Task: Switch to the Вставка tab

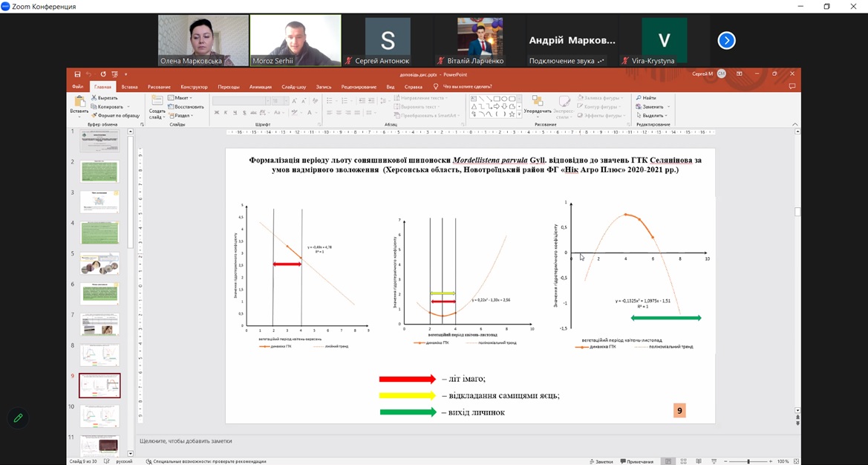Action: point(129,87)
